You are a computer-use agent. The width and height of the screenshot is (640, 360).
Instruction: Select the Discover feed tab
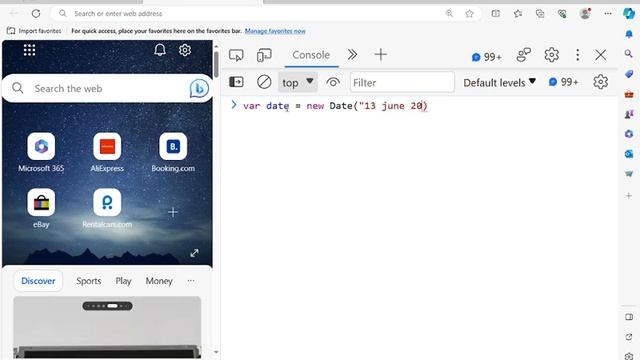click(x=38, y=281)
